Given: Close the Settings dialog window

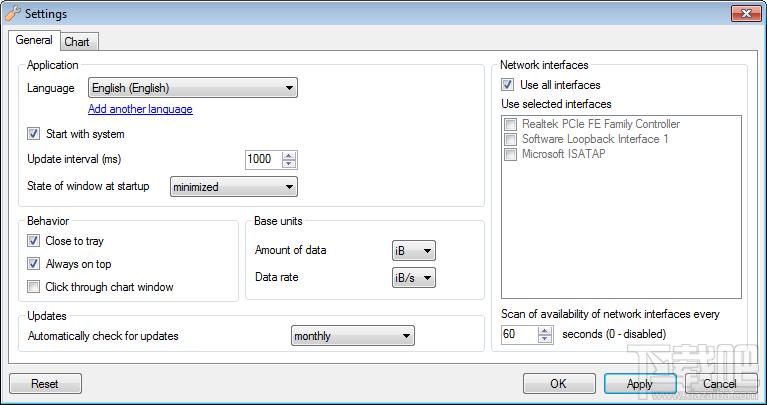Looking at the screenshot, I should pyautogui.click(x=744, y=13).
